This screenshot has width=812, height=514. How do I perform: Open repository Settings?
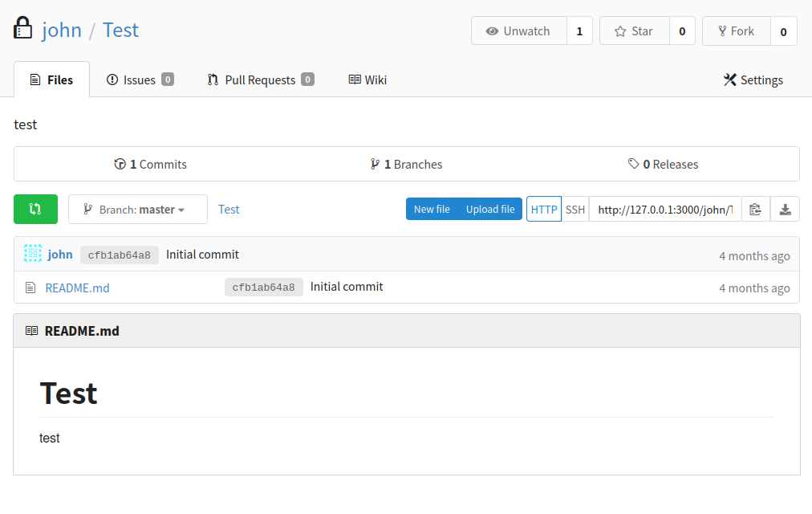click(753, 80)
